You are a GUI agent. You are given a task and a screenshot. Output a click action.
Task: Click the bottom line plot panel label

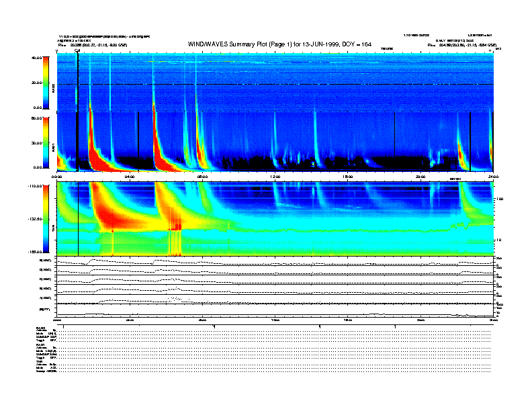click(45, 310)
